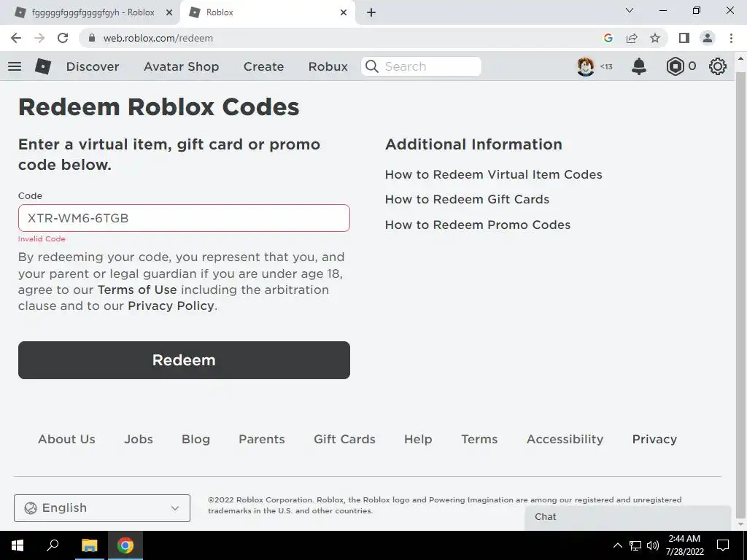Open a new browser tab
The width and height of the screenshot is (747, 560).
[371, 12]
